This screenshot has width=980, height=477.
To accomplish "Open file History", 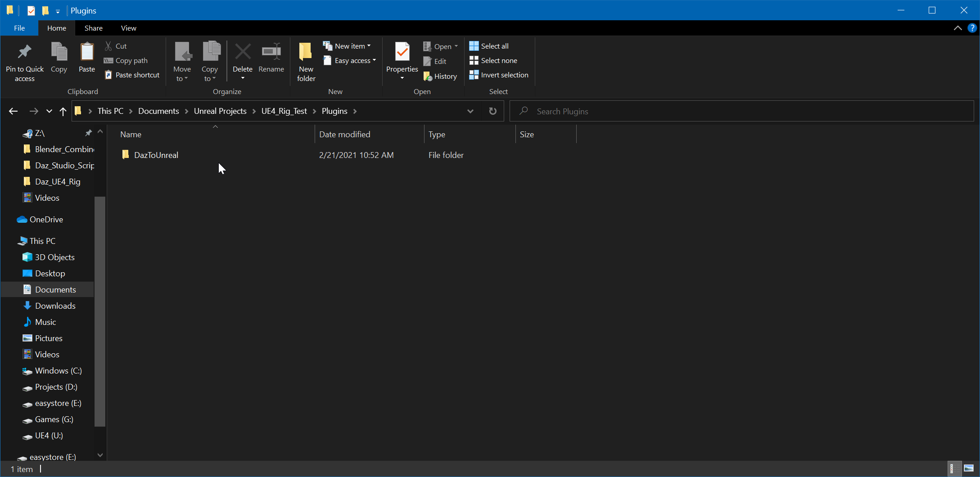I will [440, 76].
